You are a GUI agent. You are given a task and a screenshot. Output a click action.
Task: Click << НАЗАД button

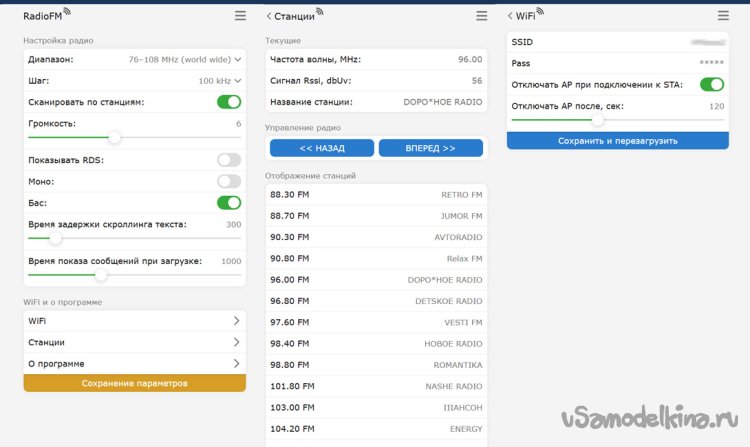322,148
